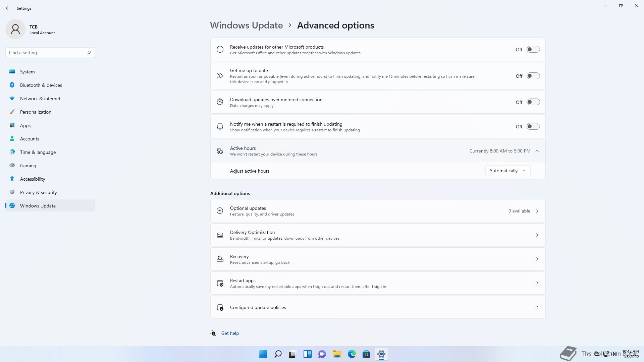This screenshot has width=644, height=362.
Task: Click the Personalization brush icon
Action: pyautogui.click(x=12, y=112)
